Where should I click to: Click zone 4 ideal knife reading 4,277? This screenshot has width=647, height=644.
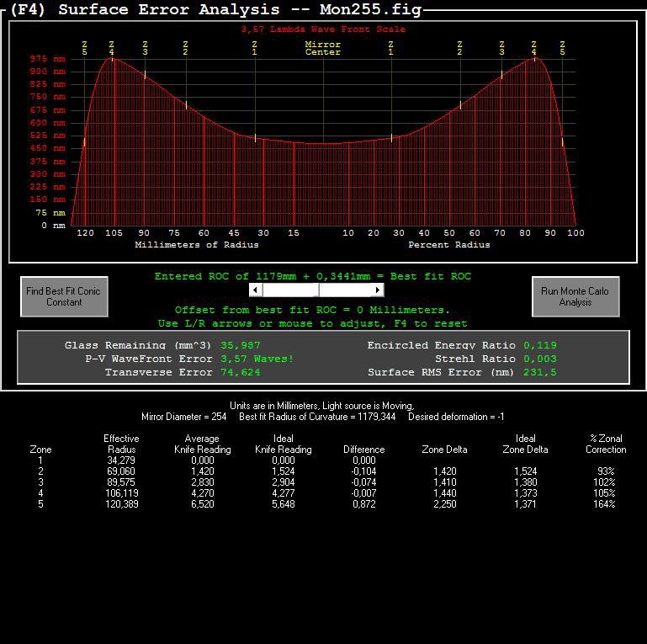[x=283, y=493]
